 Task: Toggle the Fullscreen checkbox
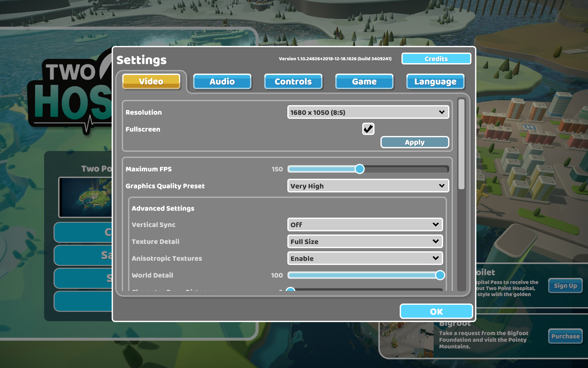(x=368, y=129)
